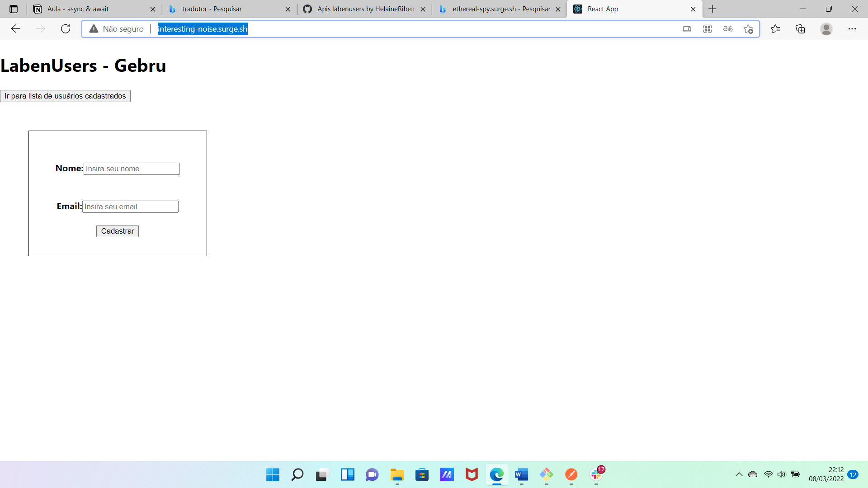
Task: Switch to the tradutor - Pesquisar tab
Action: (x=229, y=9)
